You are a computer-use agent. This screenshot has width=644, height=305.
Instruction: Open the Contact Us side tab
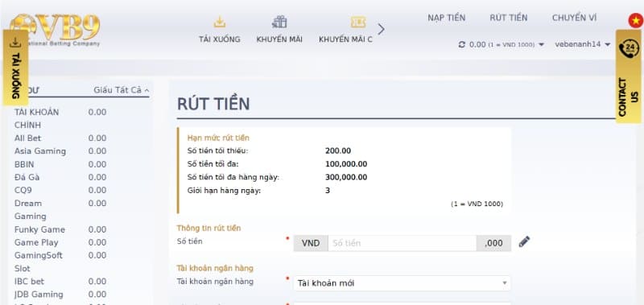pos(630,76)
